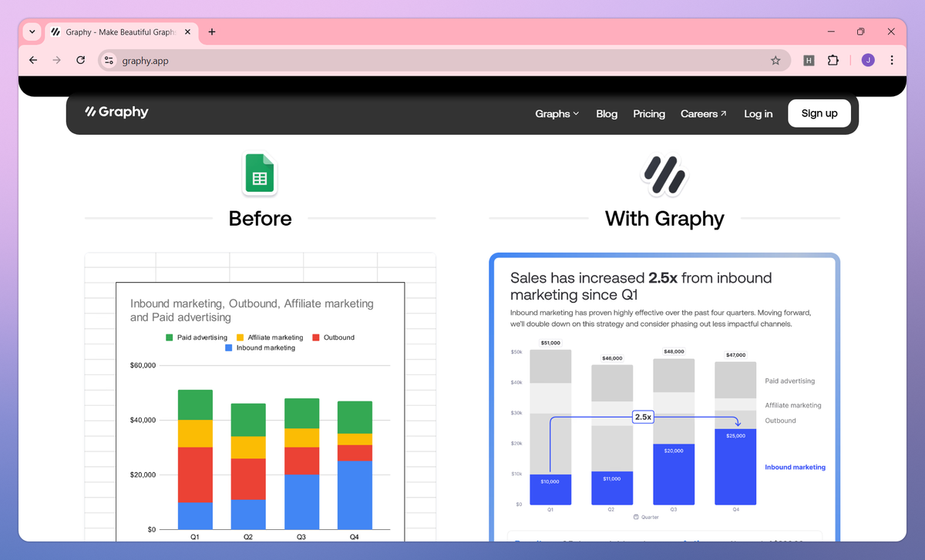This screenshot has width=925, height=560.
Task: Click the $20,000 value on Q3 bar
Action: [674, 451]
